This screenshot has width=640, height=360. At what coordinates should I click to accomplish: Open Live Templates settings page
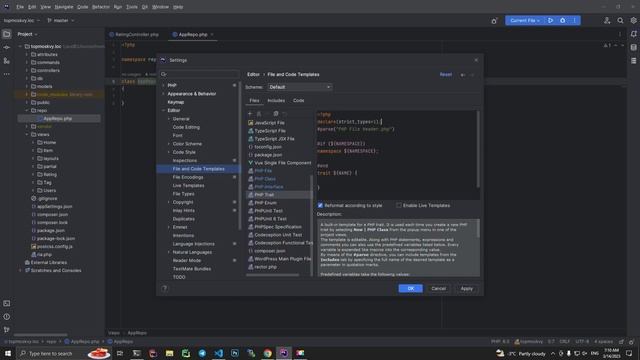click(188, 186)
